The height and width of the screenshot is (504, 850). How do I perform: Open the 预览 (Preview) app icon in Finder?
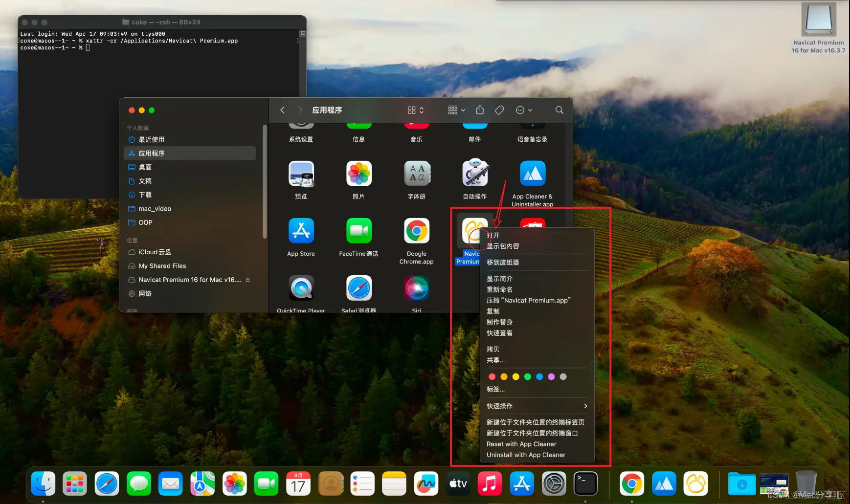(301, 174)
